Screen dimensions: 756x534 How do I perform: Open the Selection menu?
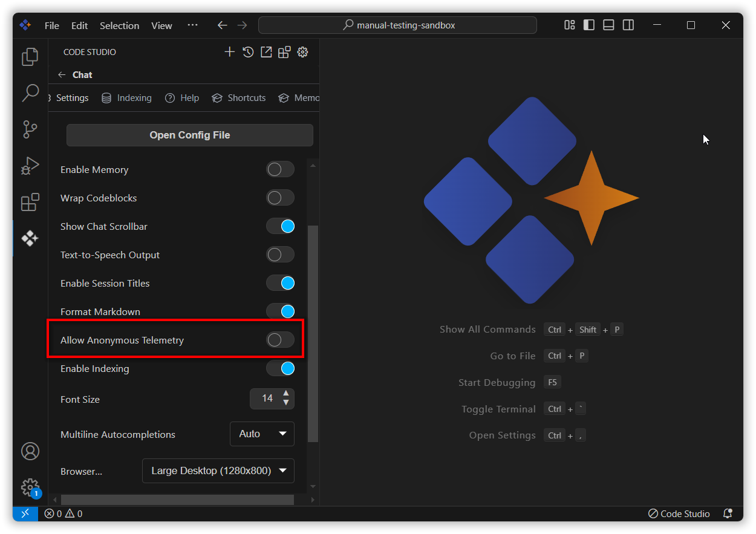[119, 25]
